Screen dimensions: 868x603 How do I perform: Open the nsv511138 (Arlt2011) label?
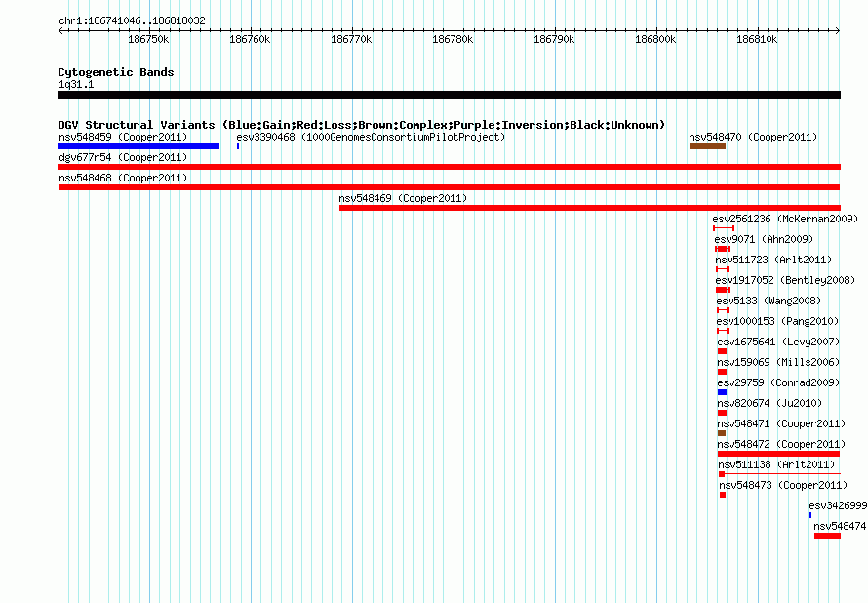[x=776, y=464]
